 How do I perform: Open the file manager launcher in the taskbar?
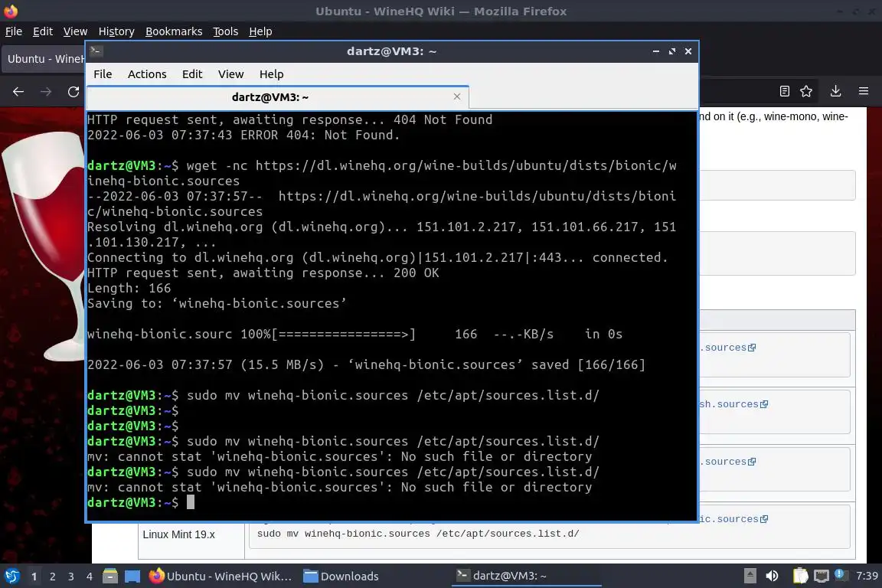(x=110, y=577)
